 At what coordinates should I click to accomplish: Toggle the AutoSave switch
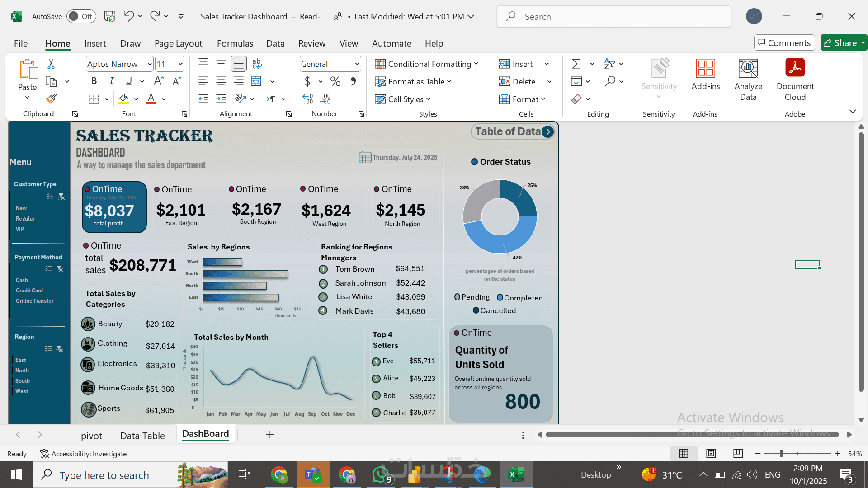point(81,16)
